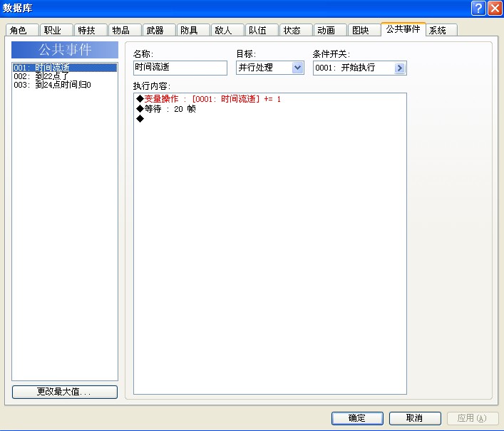The image size is (504, 431).
Task: Open the 武器 tab
Action: pyautogui.click(x=159, y=30)
